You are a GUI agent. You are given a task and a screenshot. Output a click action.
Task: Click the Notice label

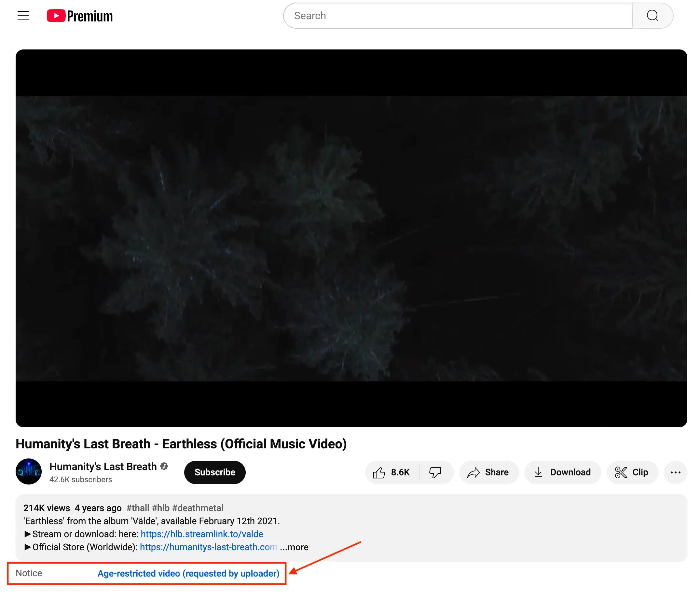(x=29, y=573)
